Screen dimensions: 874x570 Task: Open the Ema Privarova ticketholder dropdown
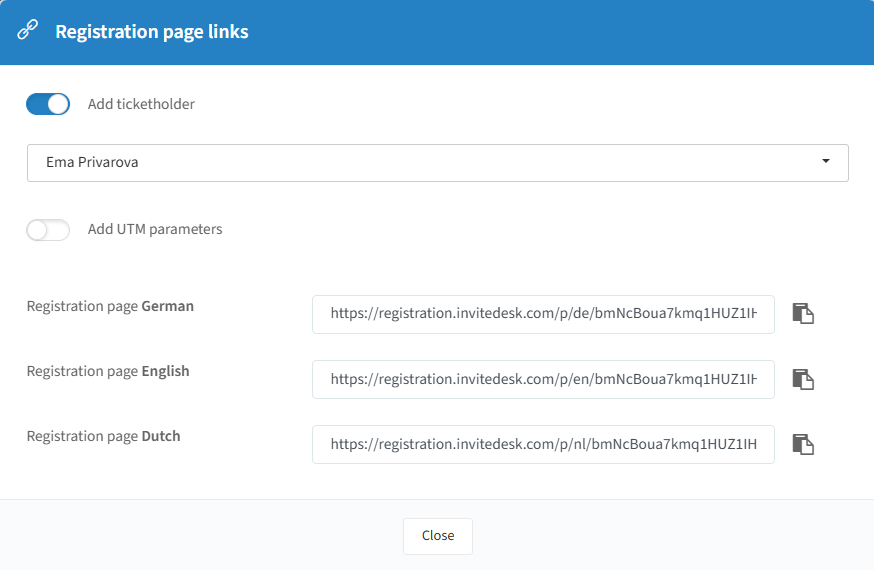(x=438, y=163)
